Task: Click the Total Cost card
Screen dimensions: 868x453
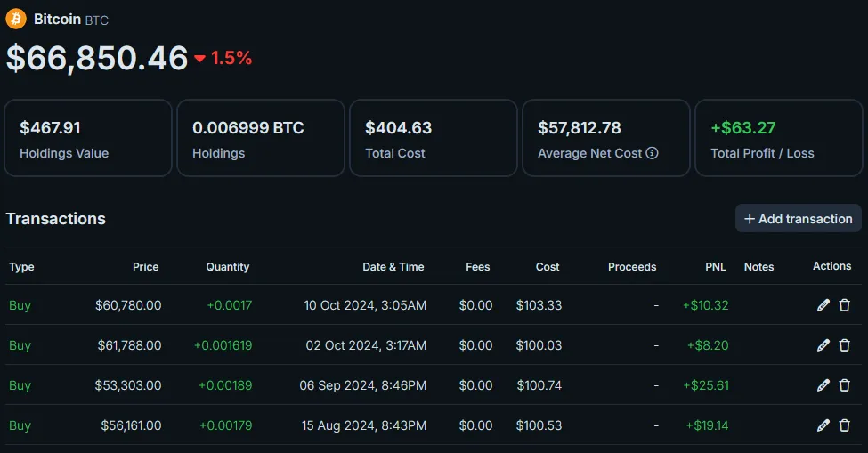Action: click(x=434, y=138)
